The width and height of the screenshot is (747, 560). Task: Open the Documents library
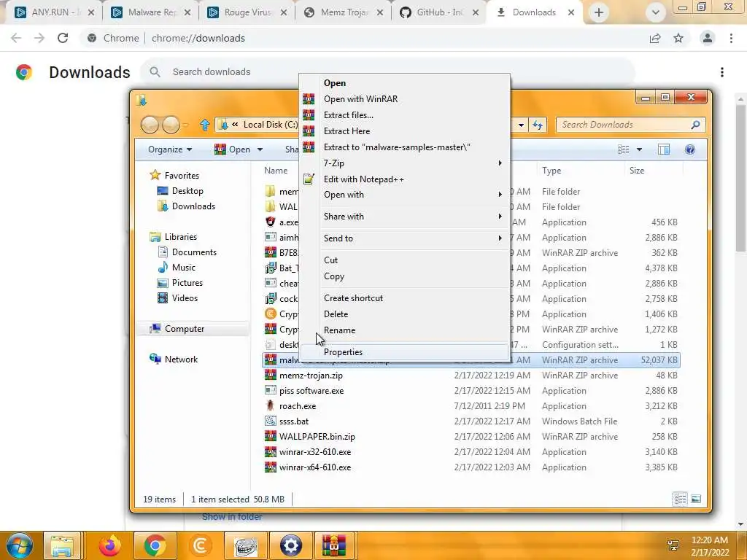coord(194,252)
